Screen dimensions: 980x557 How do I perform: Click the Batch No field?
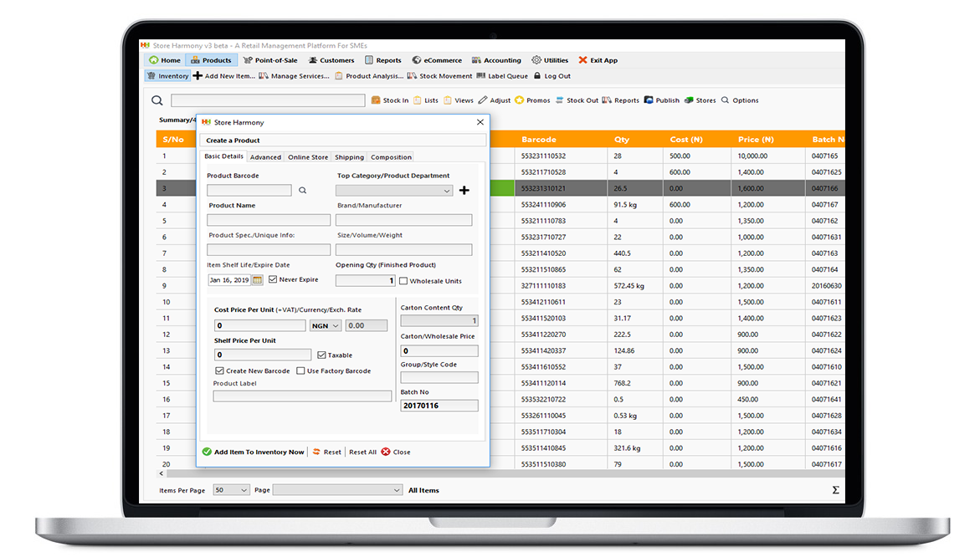[x=439, y=406]
